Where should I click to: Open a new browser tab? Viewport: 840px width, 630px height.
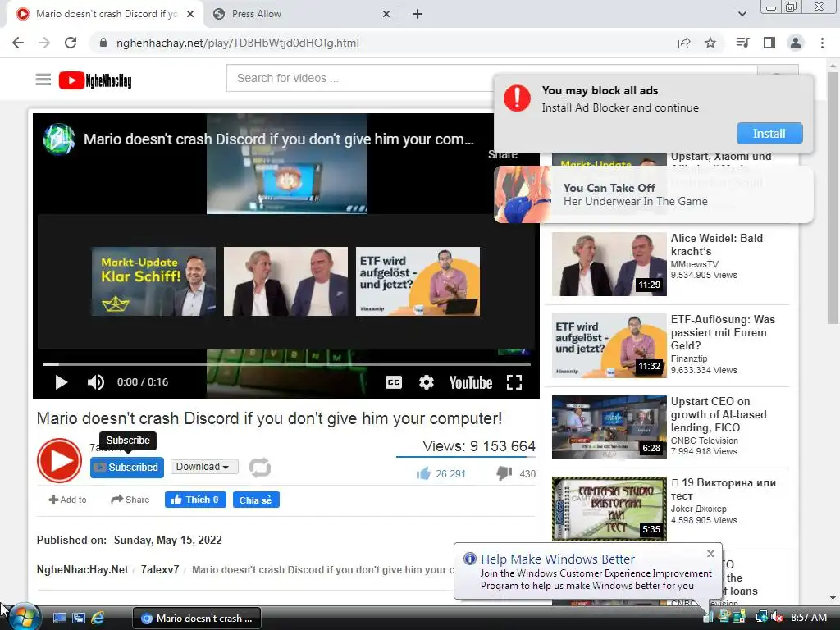tap(418, 14)
